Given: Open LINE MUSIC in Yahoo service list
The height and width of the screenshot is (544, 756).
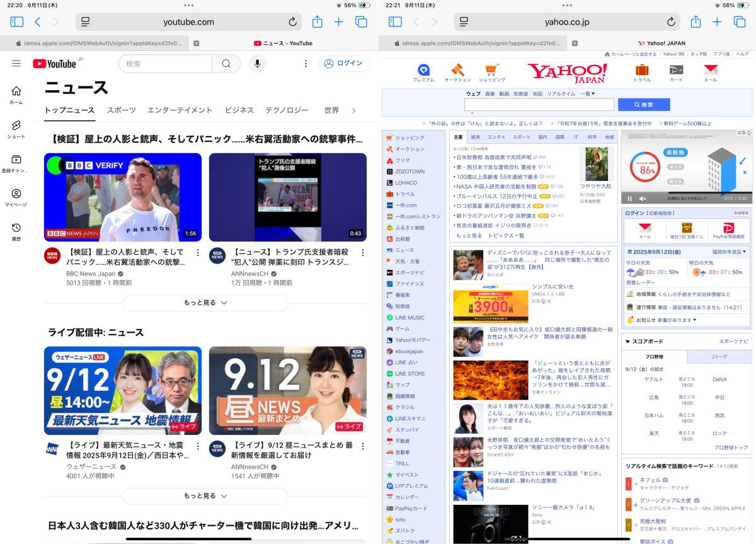Looking at the screenshot, I should coord(409,318).
